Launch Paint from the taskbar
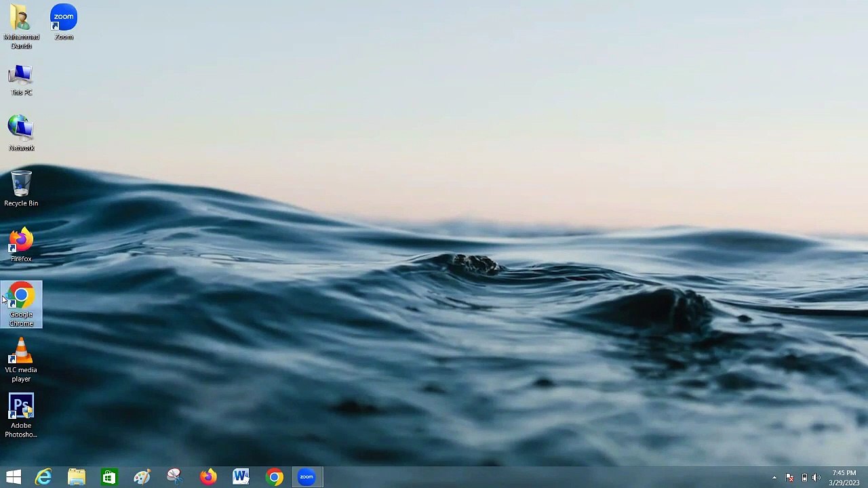868x488 pixels. coord(142,477)
